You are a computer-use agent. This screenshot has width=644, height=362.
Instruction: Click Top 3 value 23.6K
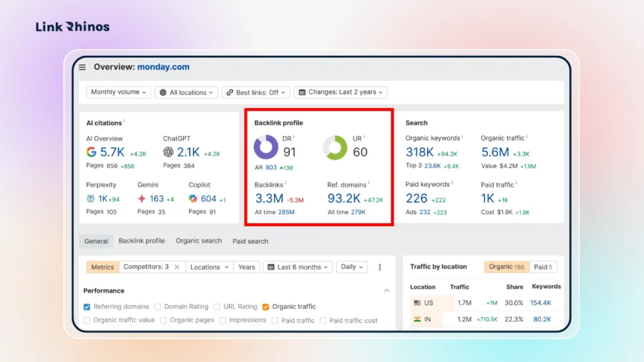(x=433, y=166)
